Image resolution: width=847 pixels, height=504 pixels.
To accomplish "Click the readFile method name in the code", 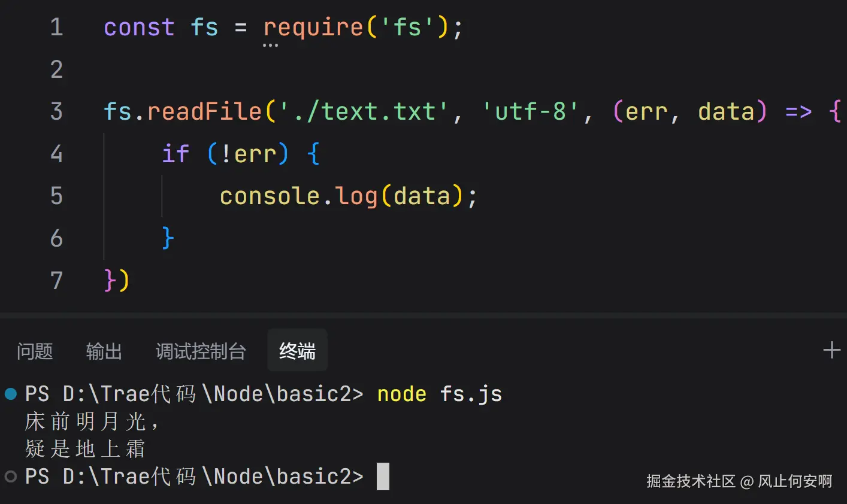I will (x=204, y=112).
